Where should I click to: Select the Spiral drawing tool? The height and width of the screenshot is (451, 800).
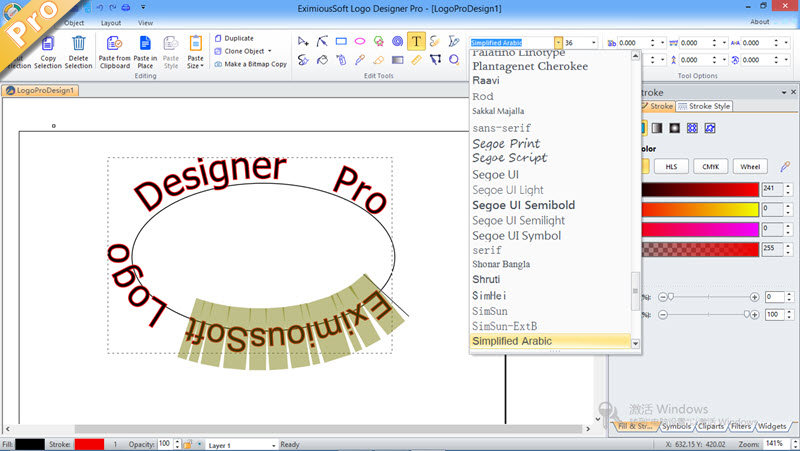397,41
